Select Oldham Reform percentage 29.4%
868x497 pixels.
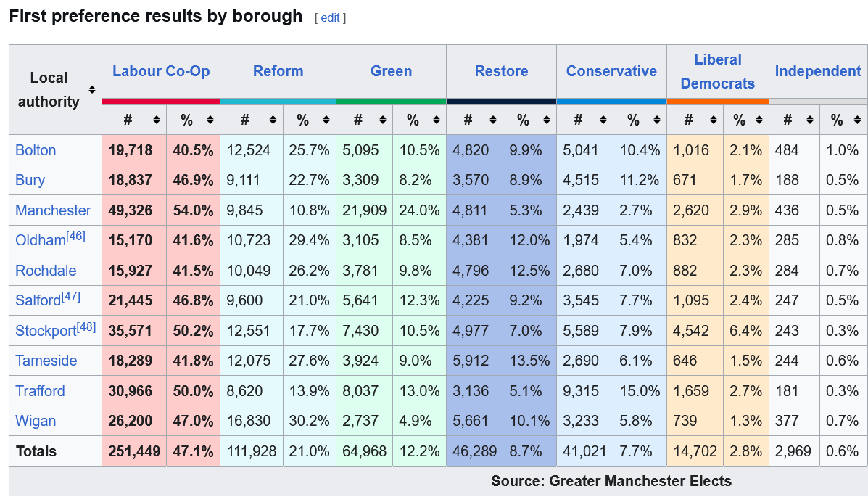[309, 240]
